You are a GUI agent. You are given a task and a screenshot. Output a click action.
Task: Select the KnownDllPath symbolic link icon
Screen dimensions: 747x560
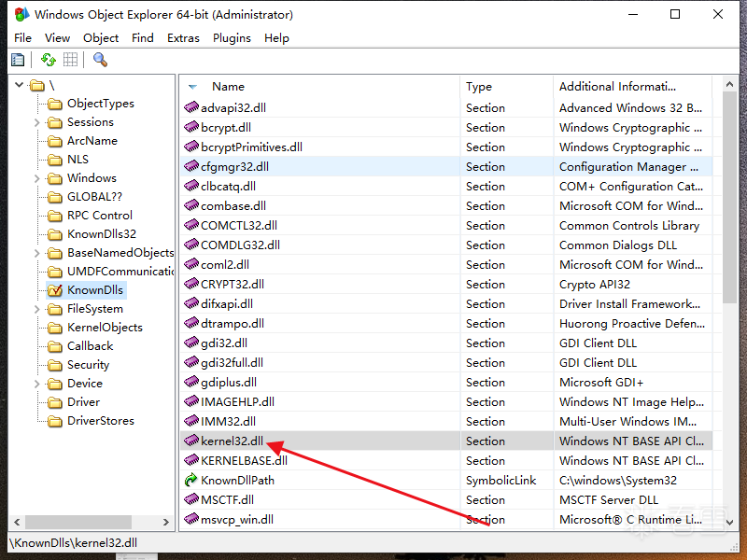pos(191,480)
